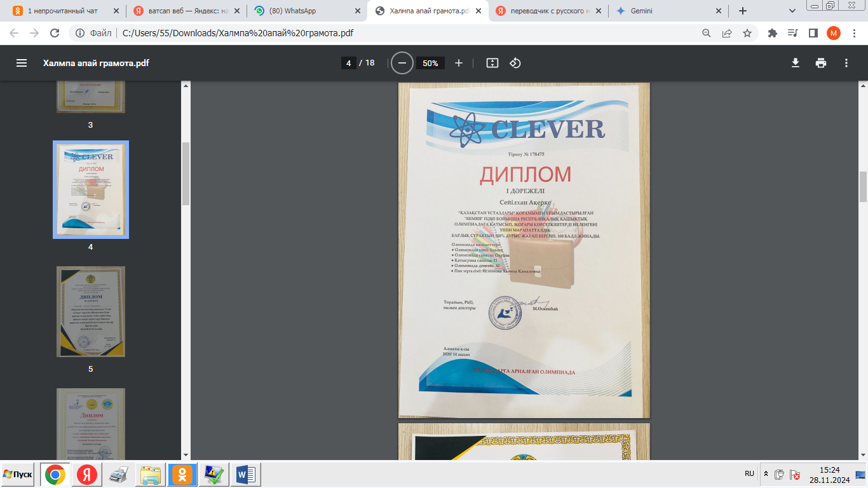This screenshot has width=868, height=488.
Task: Select the page 4 CLEVER diploma thumbnail
Action: (x=91, y=189)
